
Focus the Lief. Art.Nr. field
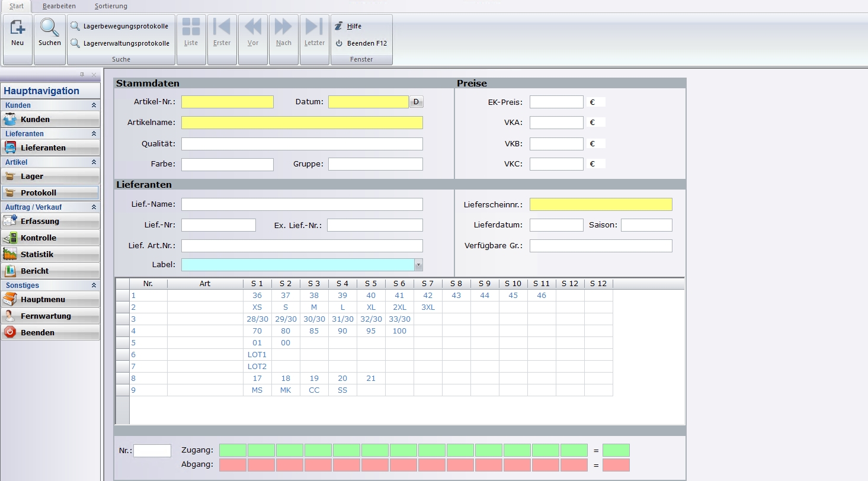click(x=302, y=246)
